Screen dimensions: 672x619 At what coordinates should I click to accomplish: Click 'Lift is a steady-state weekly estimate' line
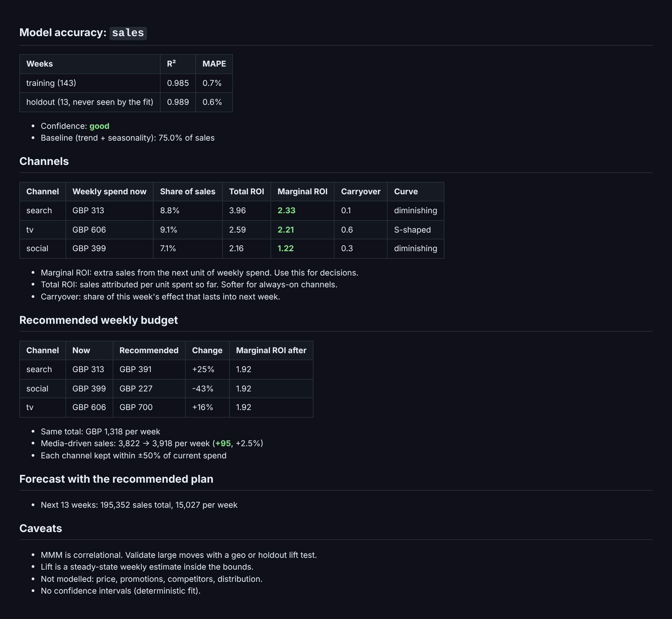[x=147, y=567]
